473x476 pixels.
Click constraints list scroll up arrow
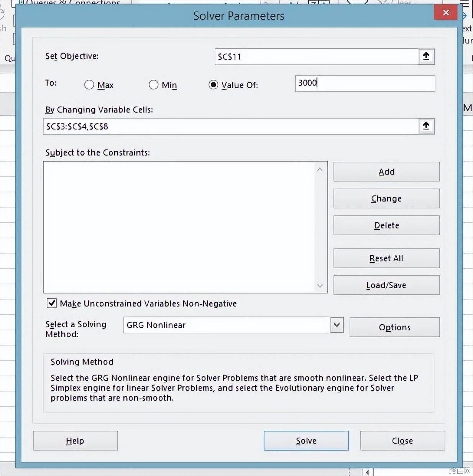320,170
